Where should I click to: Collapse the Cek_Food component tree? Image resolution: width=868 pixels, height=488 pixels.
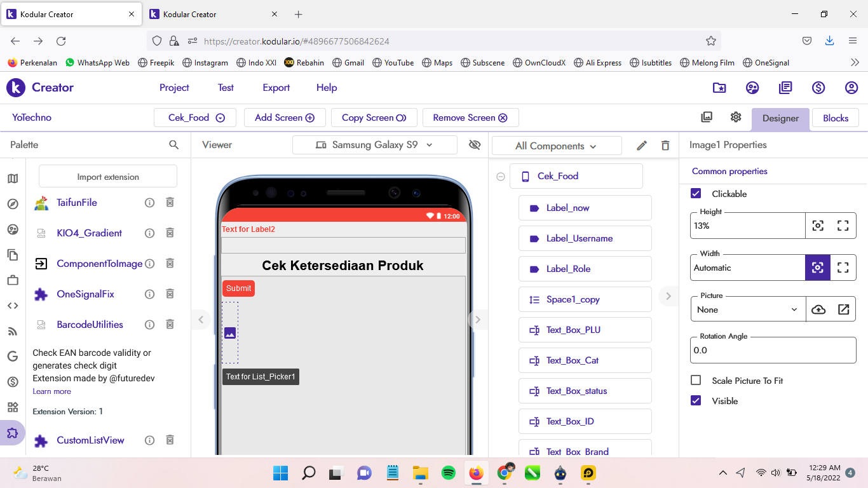pyautogui.click(x=501, y=177)
